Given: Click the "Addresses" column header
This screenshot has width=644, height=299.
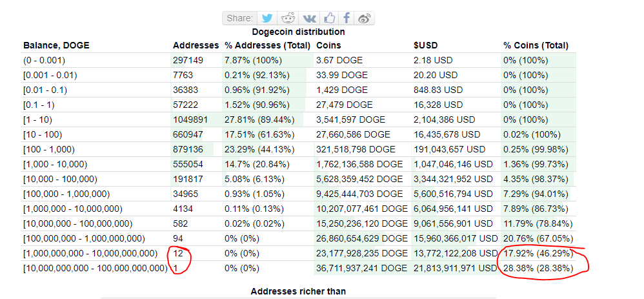Looking at the screenshot, I should click(196, 46).
